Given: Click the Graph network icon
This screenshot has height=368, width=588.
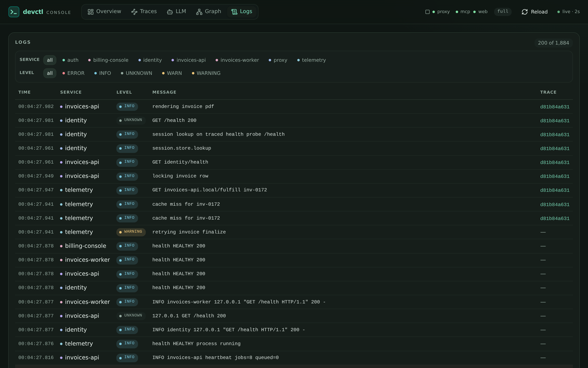Looking at the screenshot, I should (x=199, y=12).
